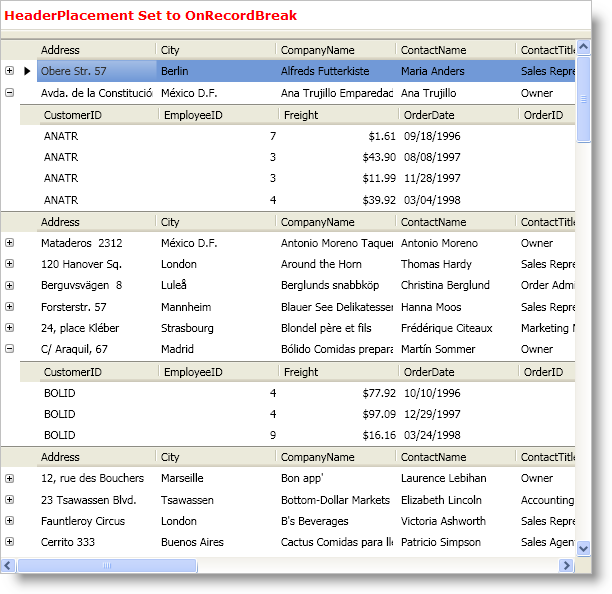612x594 pixels.
Task: Click OrderDate header above BOLID rows
Action: click(x=459, y=372)
